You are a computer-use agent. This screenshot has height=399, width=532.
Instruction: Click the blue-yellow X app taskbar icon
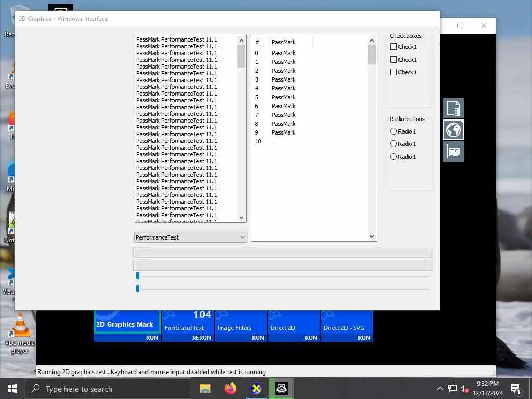pos(256,389)
